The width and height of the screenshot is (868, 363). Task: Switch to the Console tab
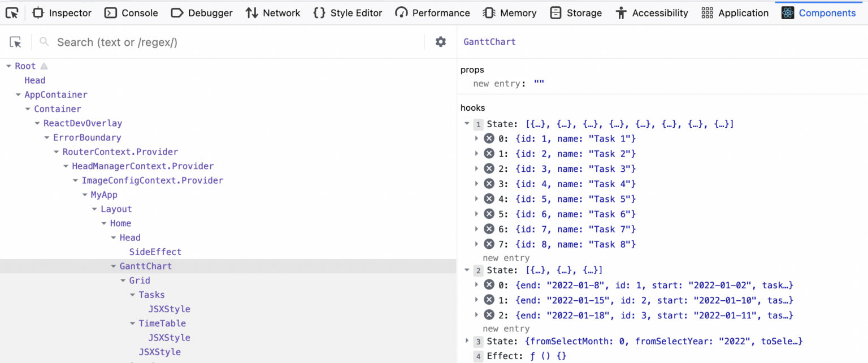[131, 12]
